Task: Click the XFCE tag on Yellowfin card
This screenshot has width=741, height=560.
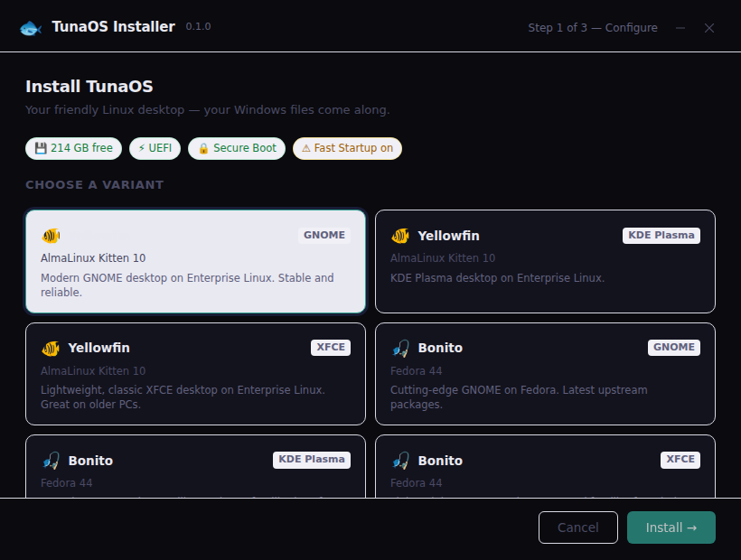Action: point(331,347)
